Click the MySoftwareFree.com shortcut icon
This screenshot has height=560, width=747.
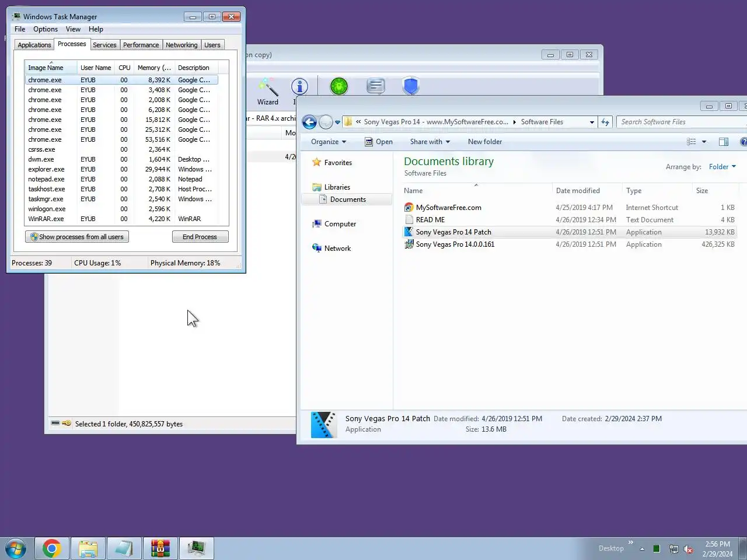(x=409, y=208)
